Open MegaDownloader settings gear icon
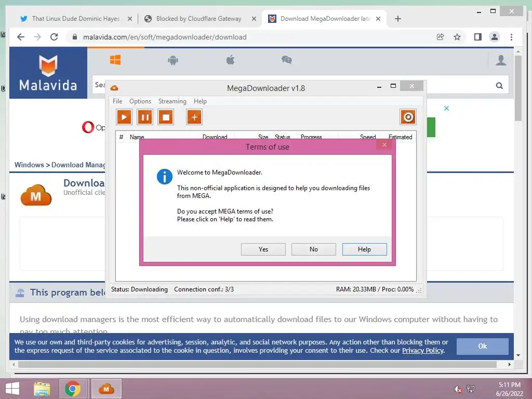Viewport: 532px width, 399px height. click(x=408, y=117)
